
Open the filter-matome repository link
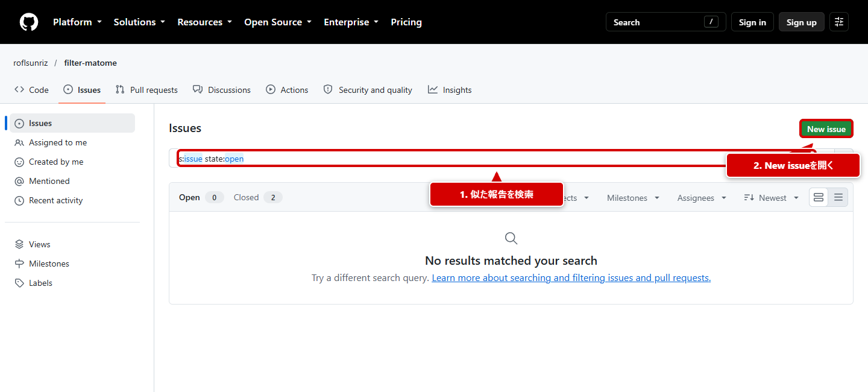90,63
